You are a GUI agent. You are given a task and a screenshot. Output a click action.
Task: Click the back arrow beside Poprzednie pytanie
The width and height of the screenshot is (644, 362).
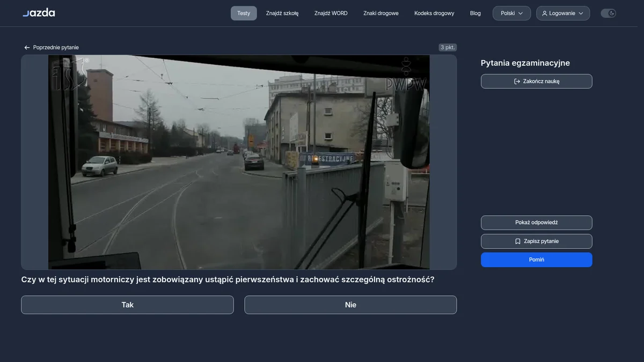27,48
